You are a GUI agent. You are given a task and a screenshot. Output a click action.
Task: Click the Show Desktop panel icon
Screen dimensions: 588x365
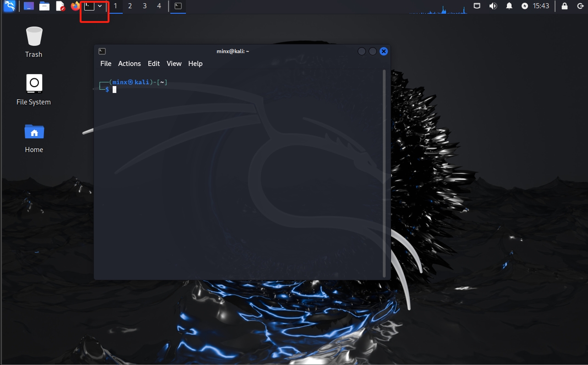[x=29, y=6]
